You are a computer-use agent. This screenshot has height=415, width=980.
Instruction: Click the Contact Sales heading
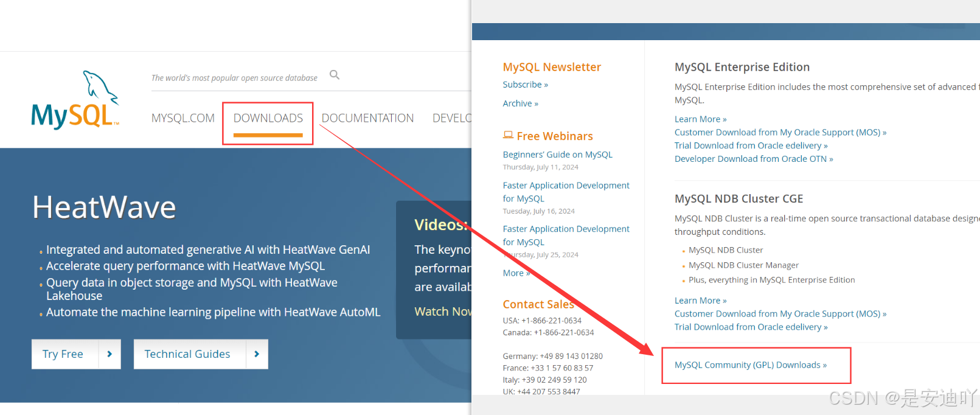pyautogui.click(x=538, y=304)
